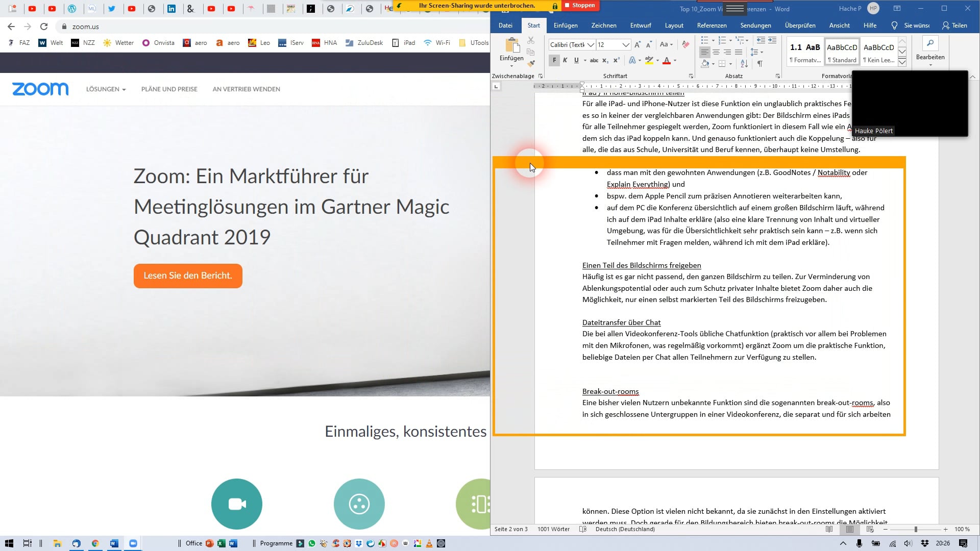980x551 pixels.
Task: Reload the zoom.us page in browser
Action: click(44, 27)
